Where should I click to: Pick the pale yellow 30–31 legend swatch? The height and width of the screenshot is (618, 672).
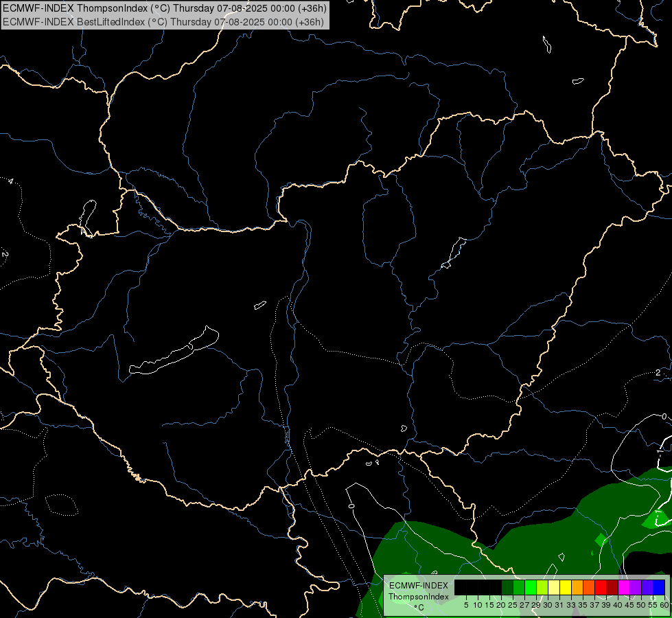554,588
